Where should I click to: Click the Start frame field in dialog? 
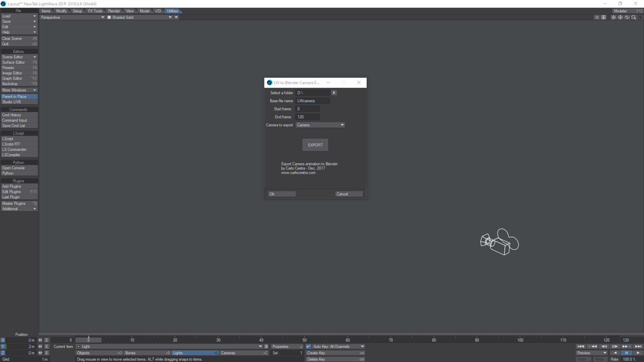click(308, 109)
